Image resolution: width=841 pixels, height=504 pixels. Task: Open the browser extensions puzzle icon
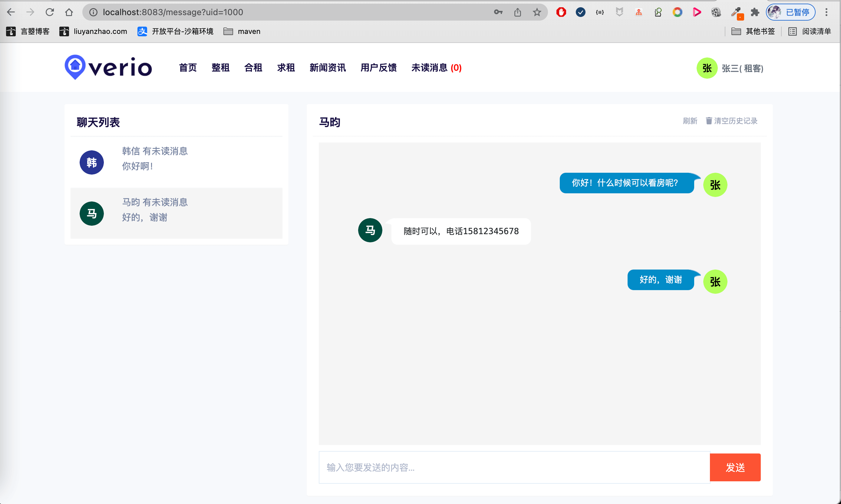(x=755, y=12)
